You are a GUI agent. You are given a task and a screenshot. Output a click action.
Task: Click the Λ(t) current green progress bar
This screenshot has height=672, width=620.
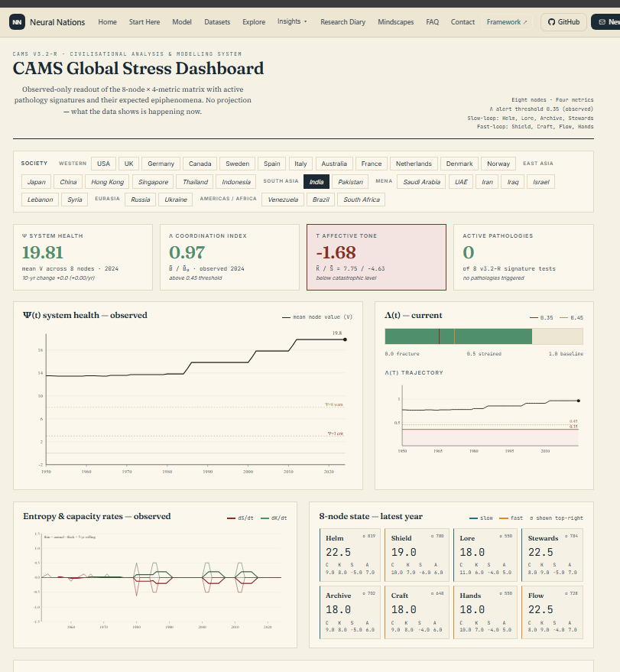point(459,336)
